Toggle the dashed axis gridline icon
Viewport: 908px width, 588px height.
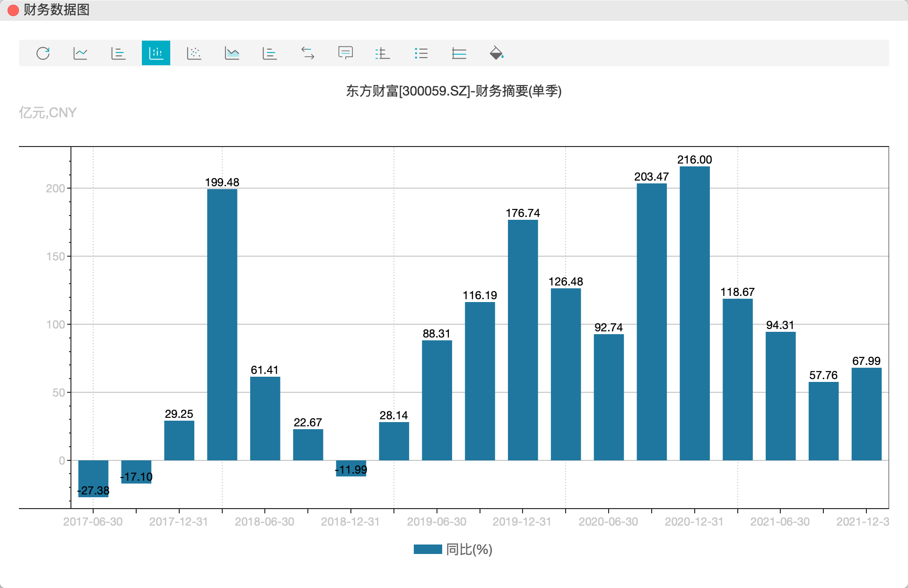pyautogui.click(x=383, y=53)
